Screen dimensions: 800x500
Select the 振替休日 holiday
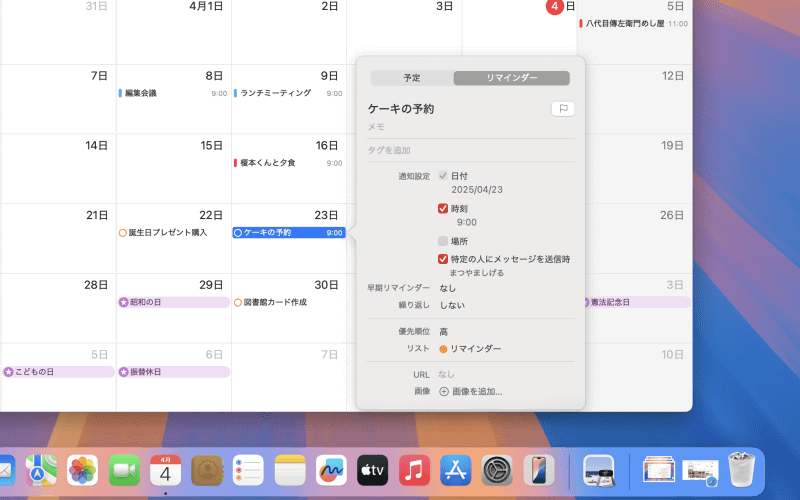tap(174, 372)
